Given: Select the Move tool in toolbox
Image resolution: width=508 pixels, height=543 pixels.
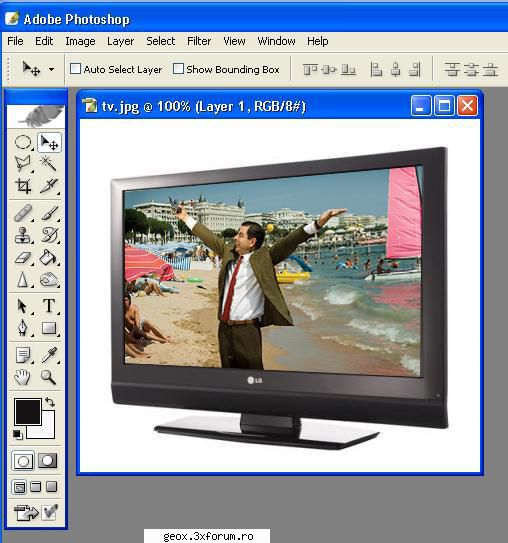Looking at the screenshot, I should point(49,142).
